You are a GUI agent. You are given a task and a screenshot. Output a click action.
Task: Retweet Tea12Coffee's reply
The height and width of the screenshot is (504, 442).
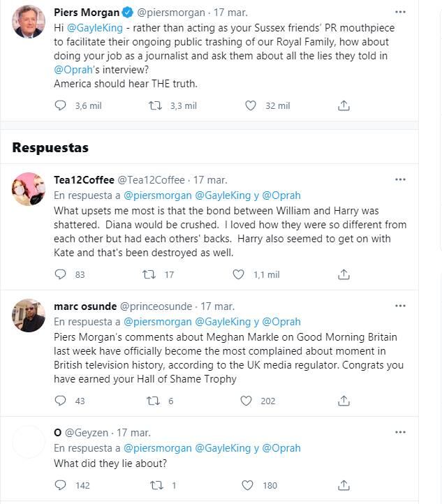(x=149, y=275)
